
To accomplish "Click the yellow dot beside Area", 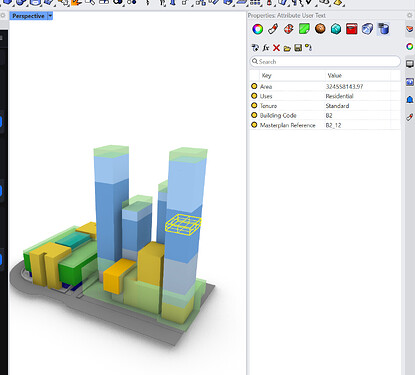I will pos(254,86).
